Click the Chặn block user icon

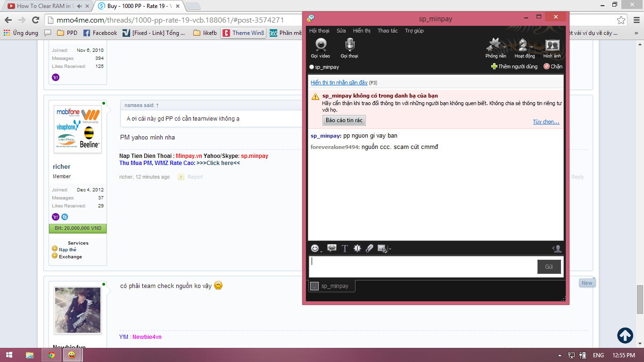coord(553,66)
